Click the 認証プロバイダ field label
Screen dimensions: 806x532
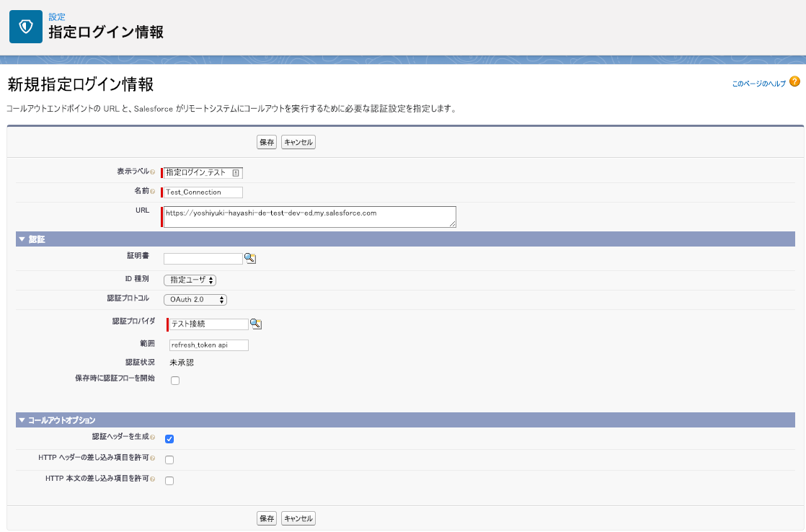133,322
